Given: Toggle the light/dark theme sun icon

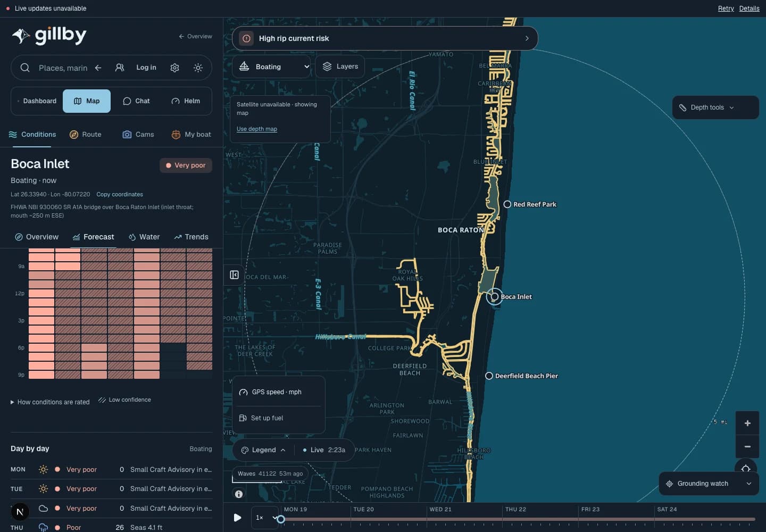Looking at the screenshot, I should pos(198,68).
